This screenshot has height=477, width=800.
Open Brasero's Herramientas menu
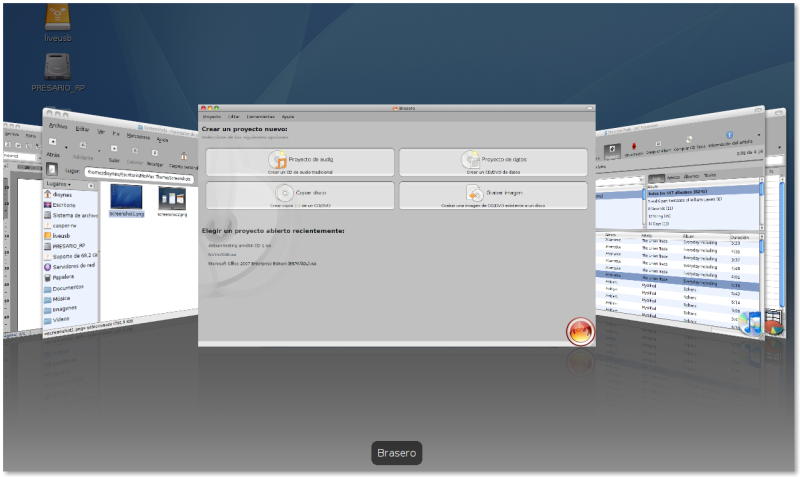coord(261,117)
